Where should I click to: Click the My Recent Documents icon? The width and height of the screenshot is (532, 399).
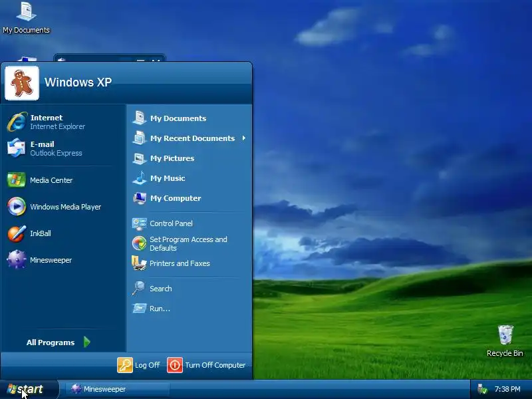pos(139,138)
